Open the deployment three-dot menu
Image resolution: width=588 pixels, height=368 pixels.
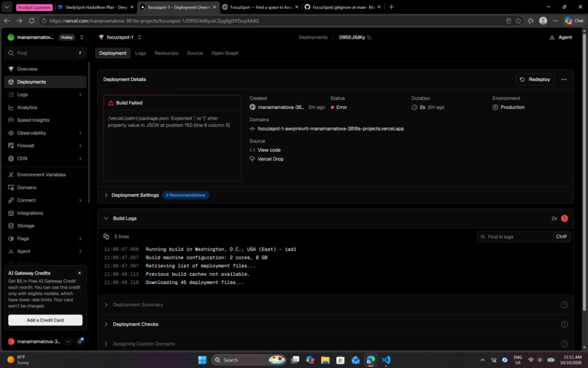[x=564, y=80]
